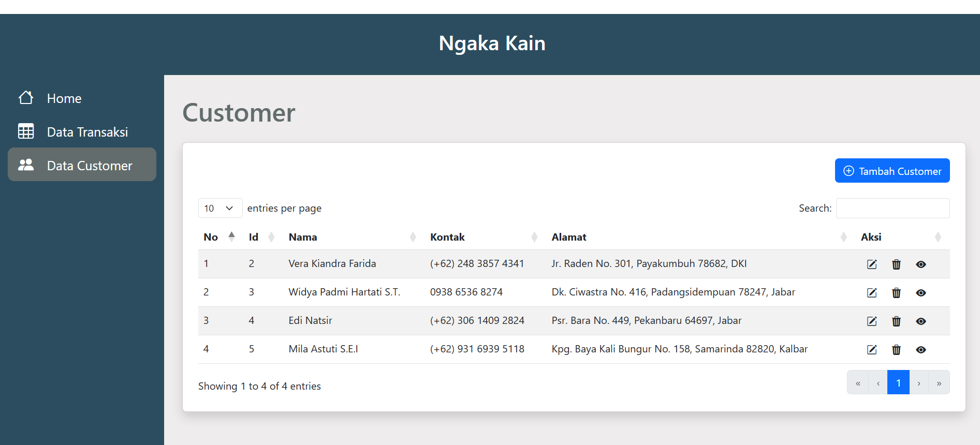Click the Showing 1 to 4 entries text
980x445 pixels.
(x=259, y=387)
